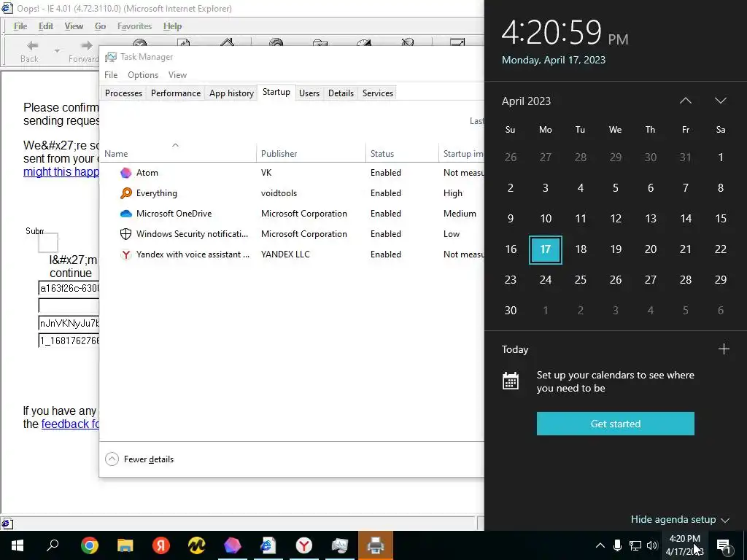Click the Back arrow in Internet Explorer
The height and width of the screenshot is (560, 747).
tap(32, 46)
